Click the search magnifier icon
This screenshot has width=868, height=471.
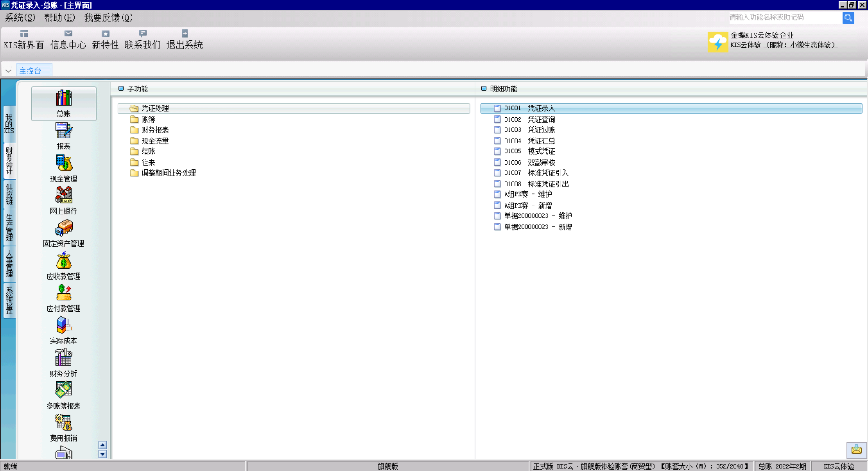pyautogui.click(x=848, y=18)
